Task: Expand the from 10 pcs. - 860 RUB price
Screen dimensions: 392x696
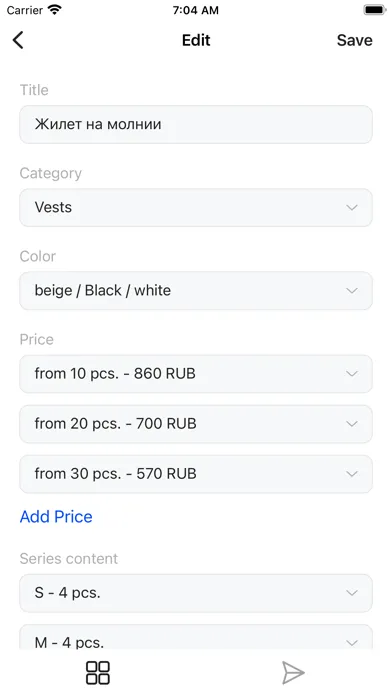Action: coord(196,374)
